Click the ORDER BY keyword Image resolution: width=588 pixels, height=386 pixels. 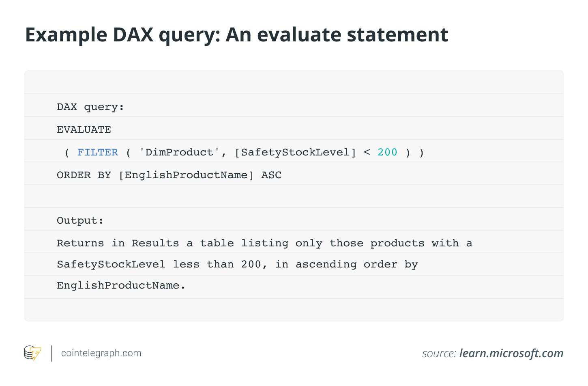[84, 175]
